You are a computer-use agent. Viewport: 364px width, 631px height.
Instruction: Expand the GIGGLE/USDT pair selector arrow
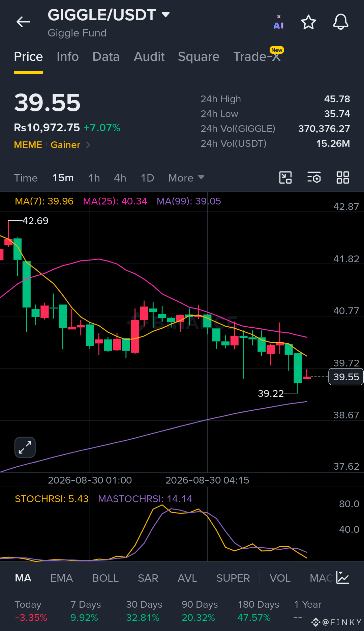165,15
